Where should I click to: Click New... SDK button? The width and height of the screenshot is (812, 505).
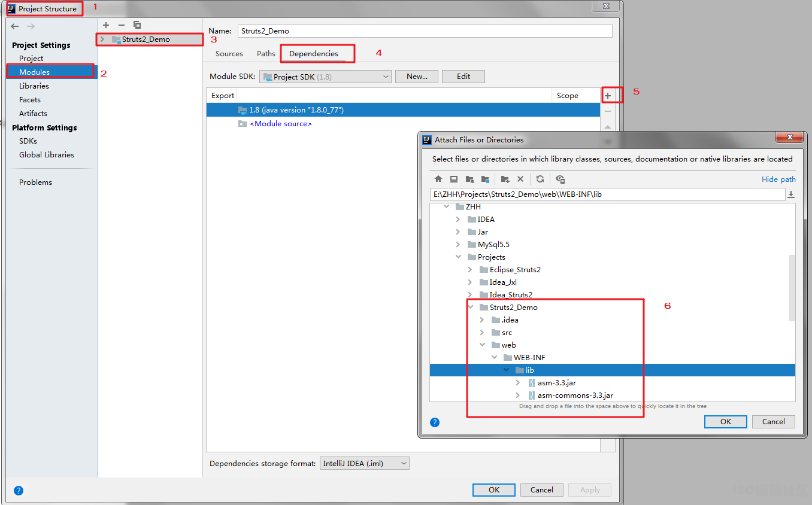[417, 77]
